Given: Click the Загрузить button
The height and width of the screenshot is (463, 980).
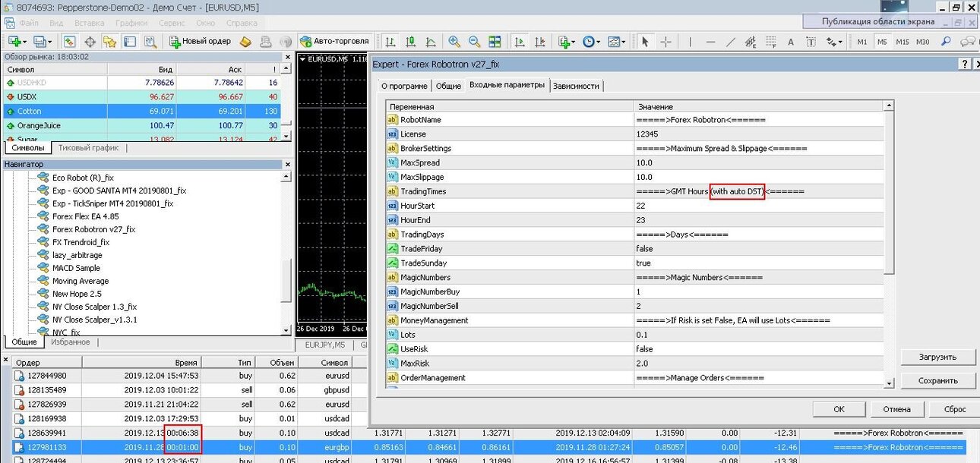Looking at the screenshot, I should pyautogui.click(x=937, y=357).
